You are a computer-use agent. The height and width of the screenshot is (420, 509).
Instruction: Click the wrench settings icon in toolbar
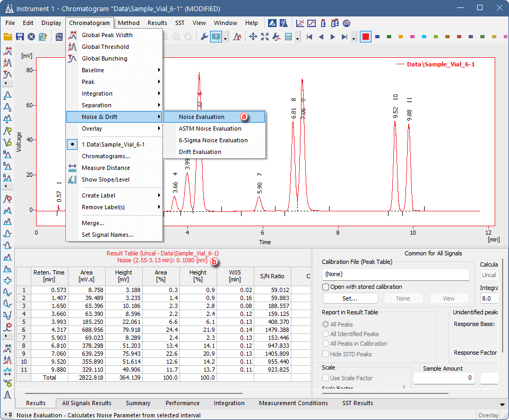pyautogui.click(x=204, y=37)
